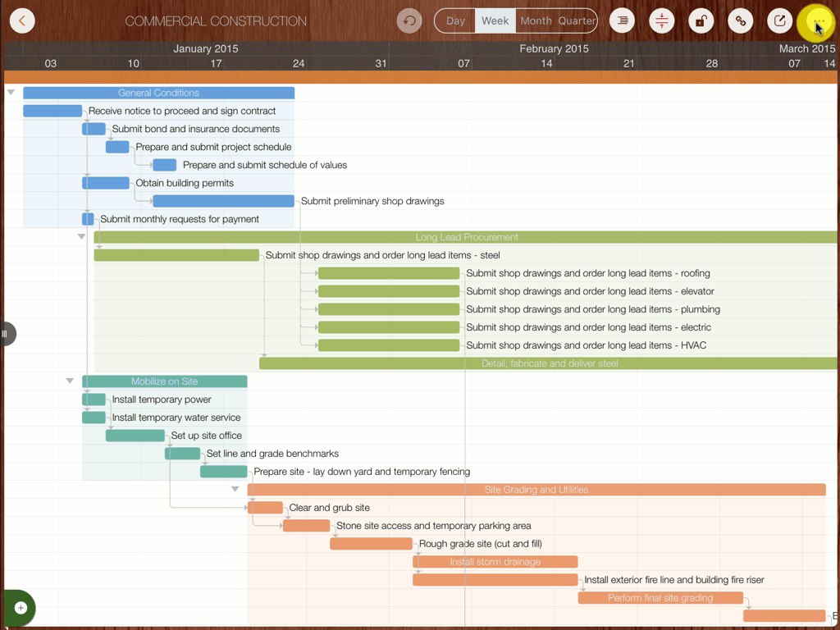Select the Quarter timeline scale

(x=577, y=21)
